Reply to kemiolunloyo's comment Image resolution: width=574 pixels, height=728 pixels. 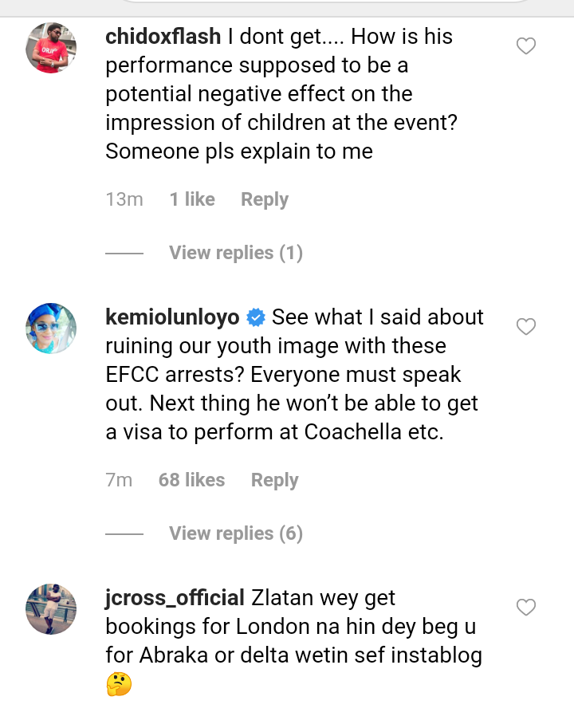pyautogui.click(x=274, y=480)
